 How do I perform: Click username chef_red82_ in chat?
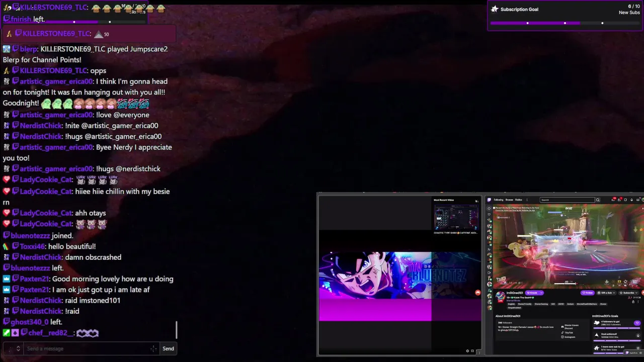tap(51, 333)
